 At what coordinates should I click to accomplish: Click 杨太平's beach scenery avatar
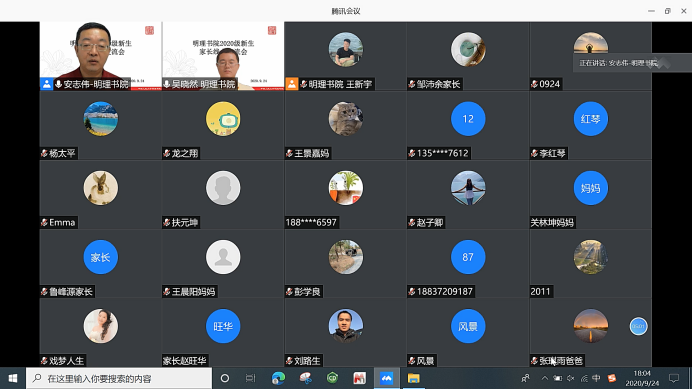tap(101, 119)
